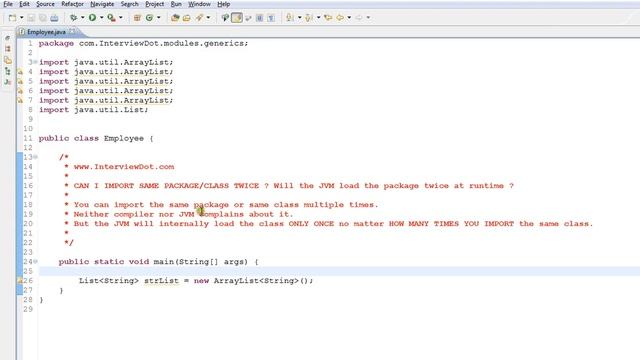Open the Window menu
640x360 pixels.
(x=199, y=4)
